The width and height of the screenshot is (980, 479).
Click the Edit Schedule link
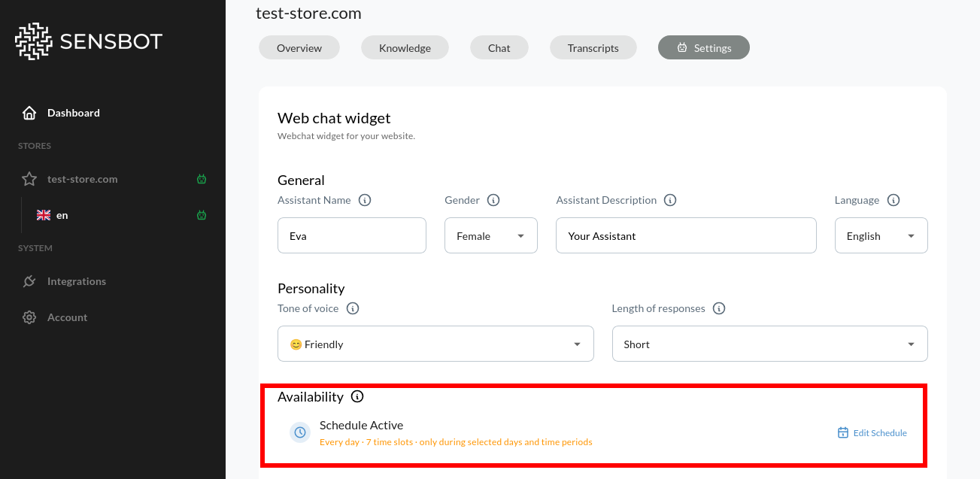[880, 432]
